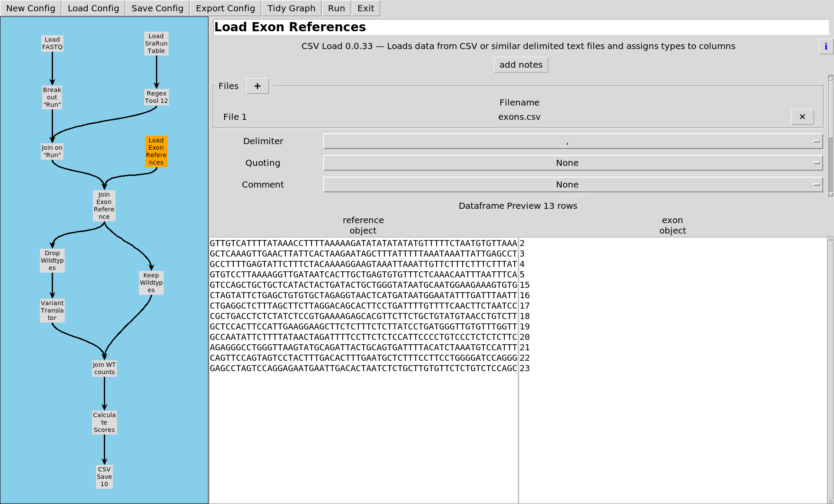834x504 pixels.
Task: Add a file with the plus button
Action: coord(257,86)
